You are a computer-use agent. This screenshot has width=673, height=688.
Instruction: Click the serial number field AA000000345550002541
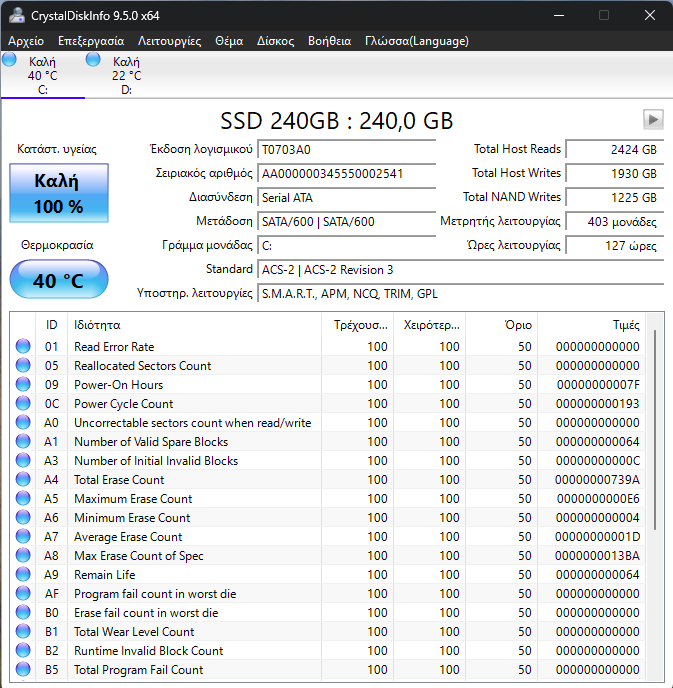point(347,174)
